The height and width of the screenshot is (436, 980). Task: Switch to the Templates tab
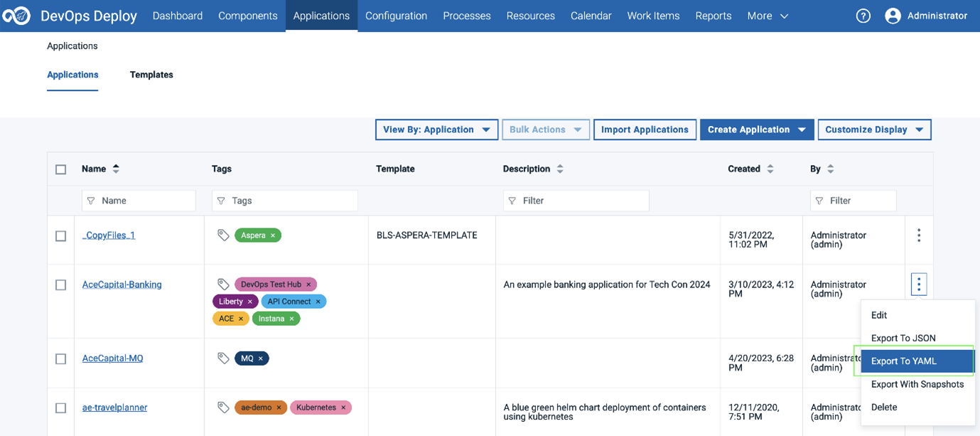click(151, 75)
